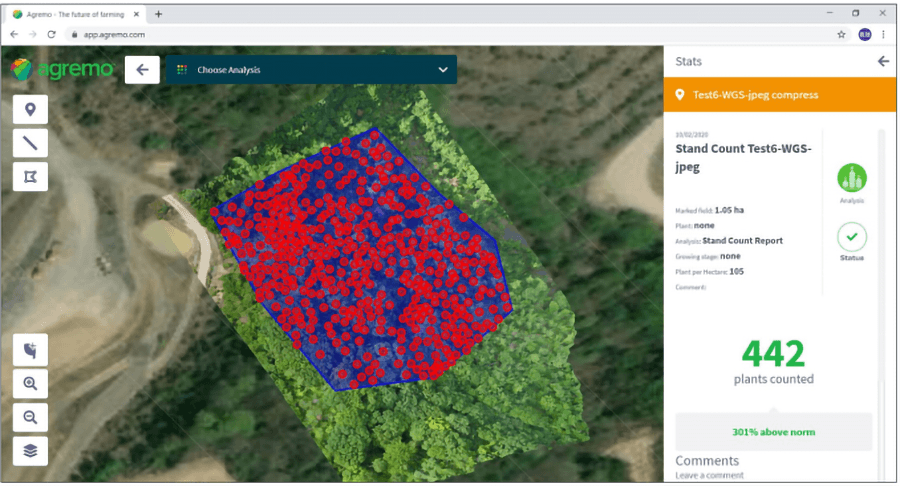Click the Choose Analysis chevron arrow

point(443,70)
